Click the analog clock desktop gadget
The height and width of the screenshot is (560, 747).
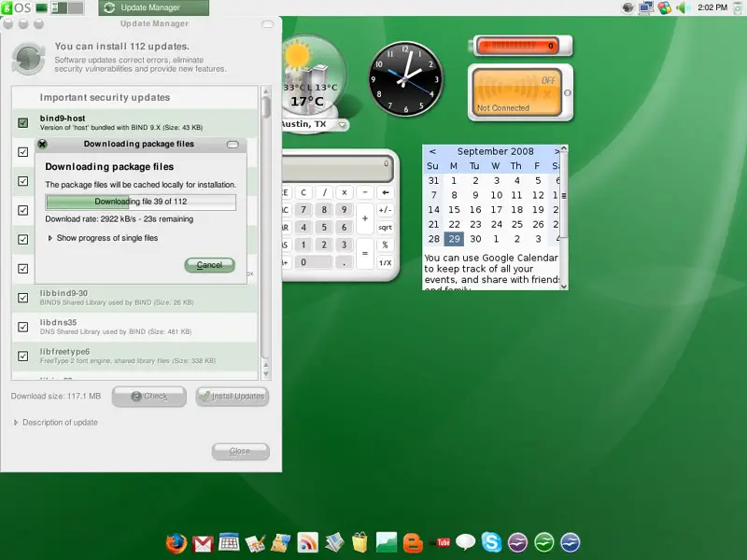[x=406, y=79]
